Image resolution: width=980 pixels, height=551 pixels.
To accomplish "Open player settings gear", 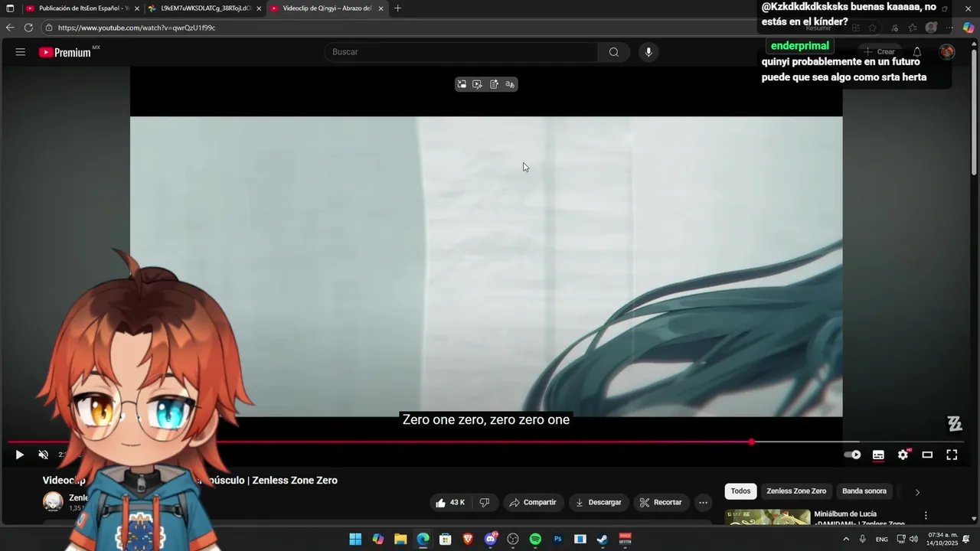I will click(903, 455).
